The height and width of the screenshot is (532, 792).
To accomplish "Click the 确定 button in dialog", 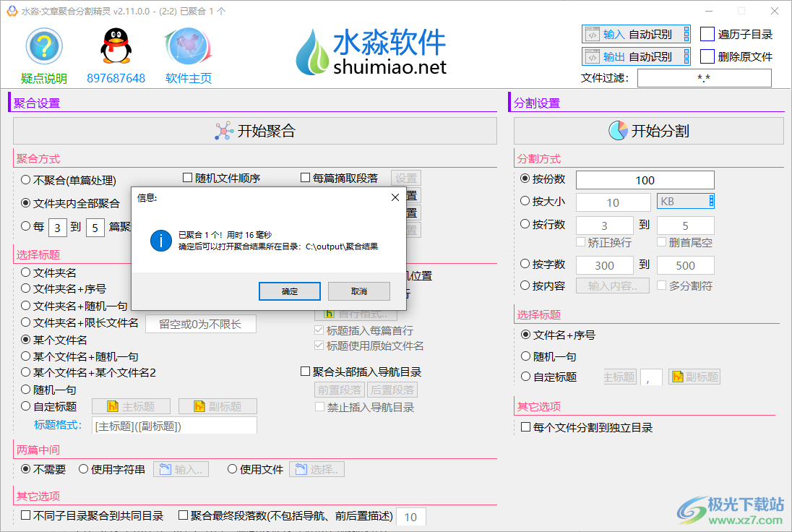I will pyautogui.click(x=290, y=291).
